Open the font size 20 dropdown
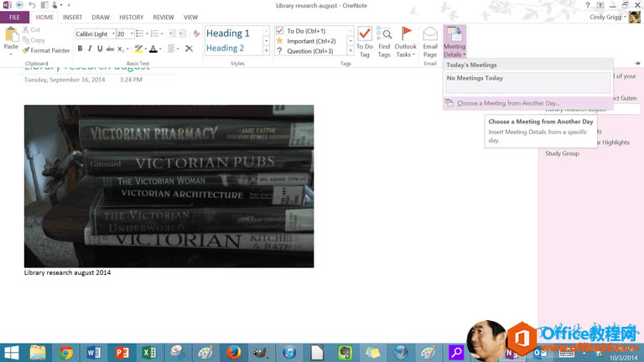 click(x=132, y=34)
